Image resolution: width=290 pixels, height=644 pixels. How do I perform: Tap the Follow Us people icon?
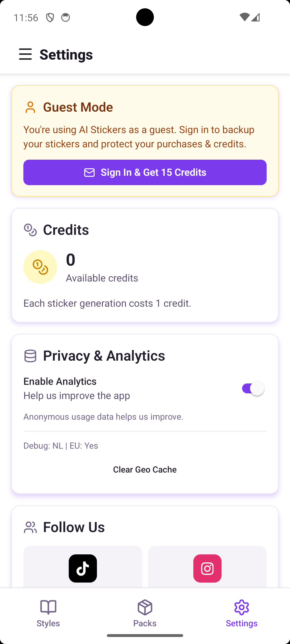[x=30, y=527]
